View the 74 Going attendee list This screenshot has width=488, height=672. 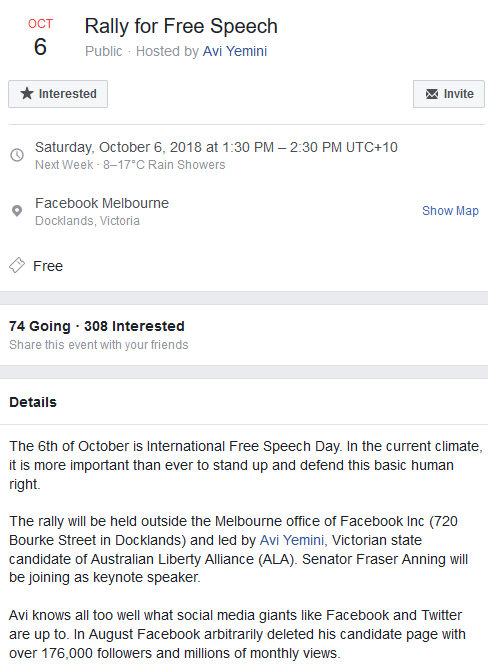[x=39, y=326]
